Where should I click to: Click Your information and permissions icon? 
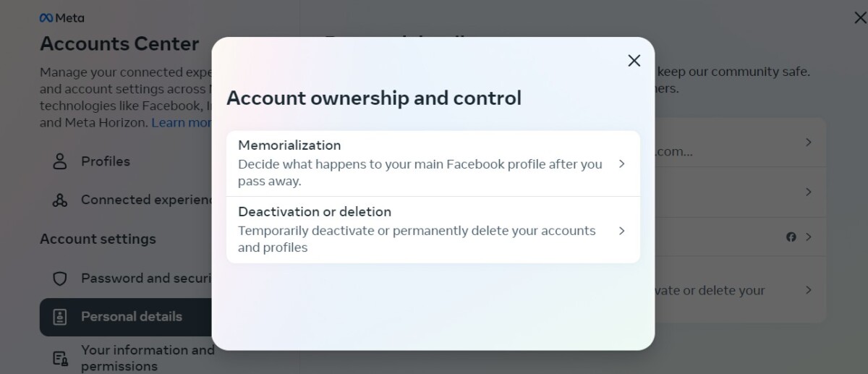pyautogui.click(x=60, y=358)
